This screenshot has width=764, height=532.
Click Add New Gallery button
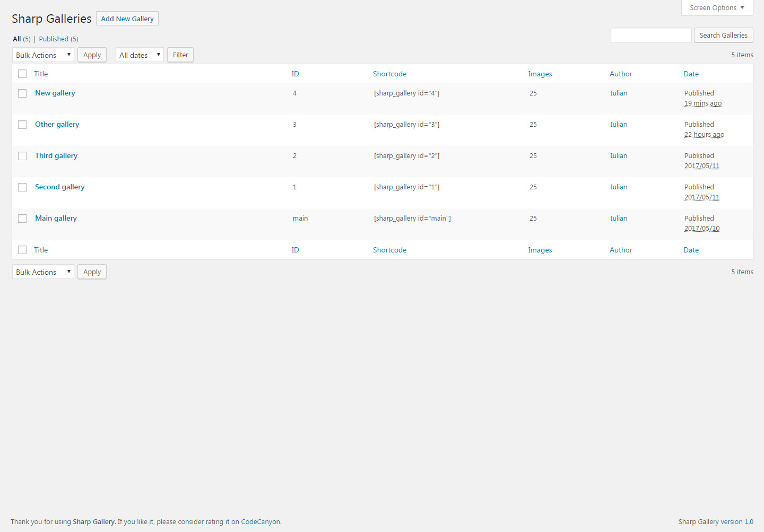coord(127,19)
